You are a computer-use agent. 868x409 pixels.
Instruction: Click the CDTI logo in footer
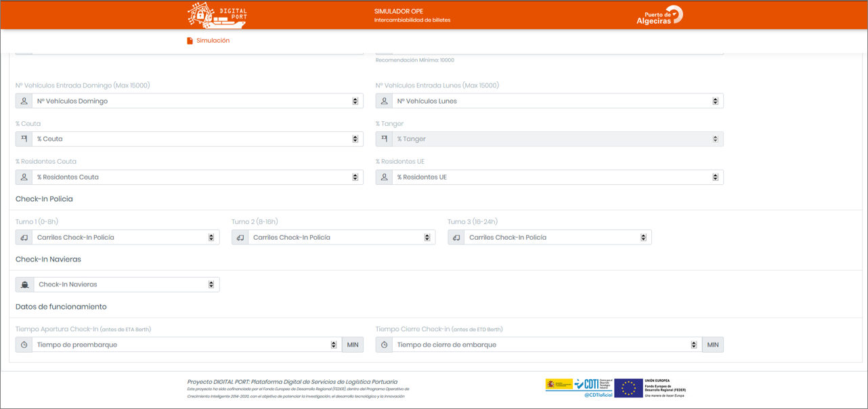pos(594,385)
